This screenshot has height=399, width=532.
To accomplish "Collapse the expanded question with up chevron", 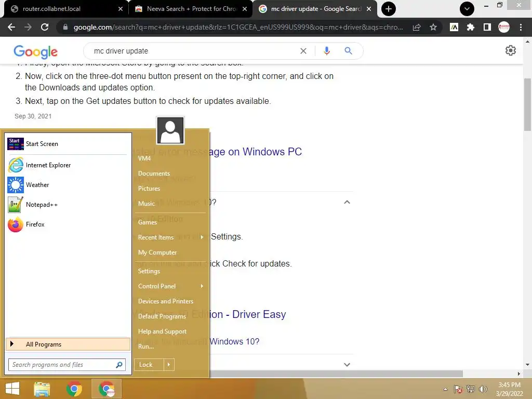I will (x=347, y=202).
